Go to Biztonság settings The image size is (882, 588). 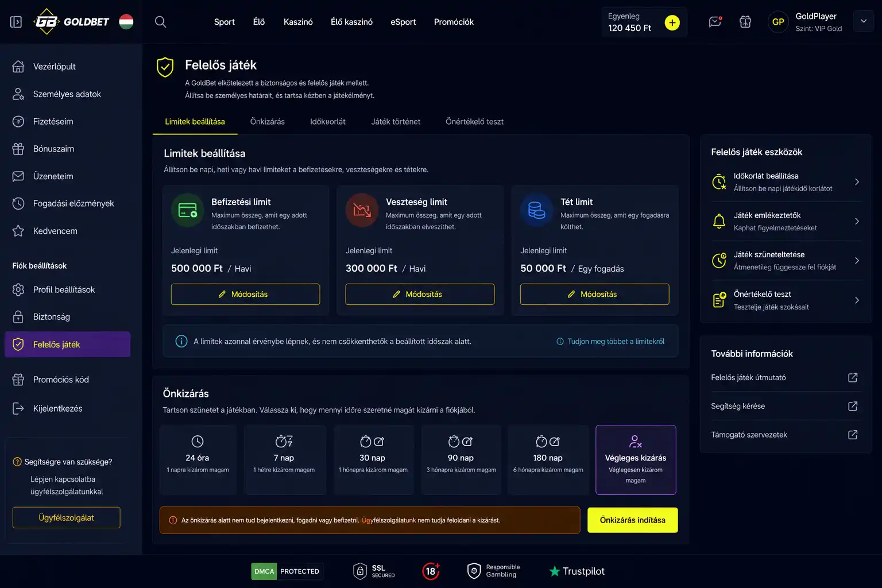coord(68,317)
